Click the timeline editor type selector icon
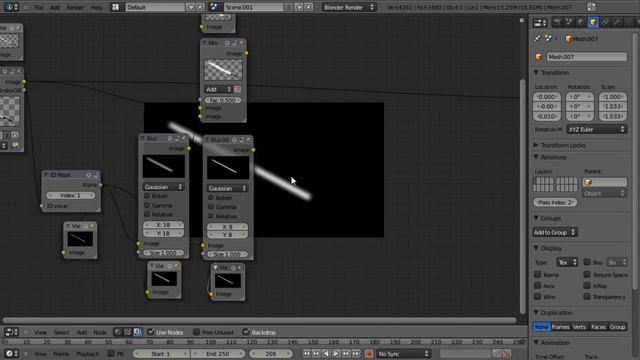This screenshot has width=640, height=360. 11,353
